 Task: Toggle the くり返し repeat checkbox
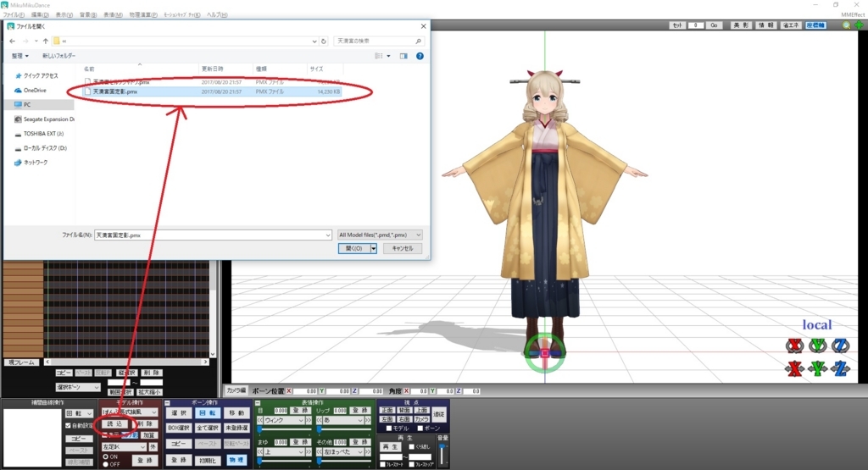click(411, 446)
